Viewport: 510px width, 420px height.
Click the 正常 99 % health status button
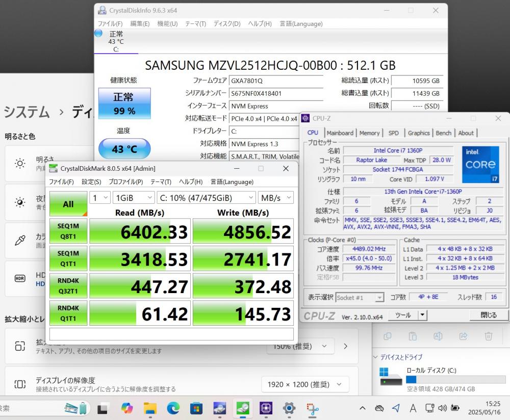point(124,103)
